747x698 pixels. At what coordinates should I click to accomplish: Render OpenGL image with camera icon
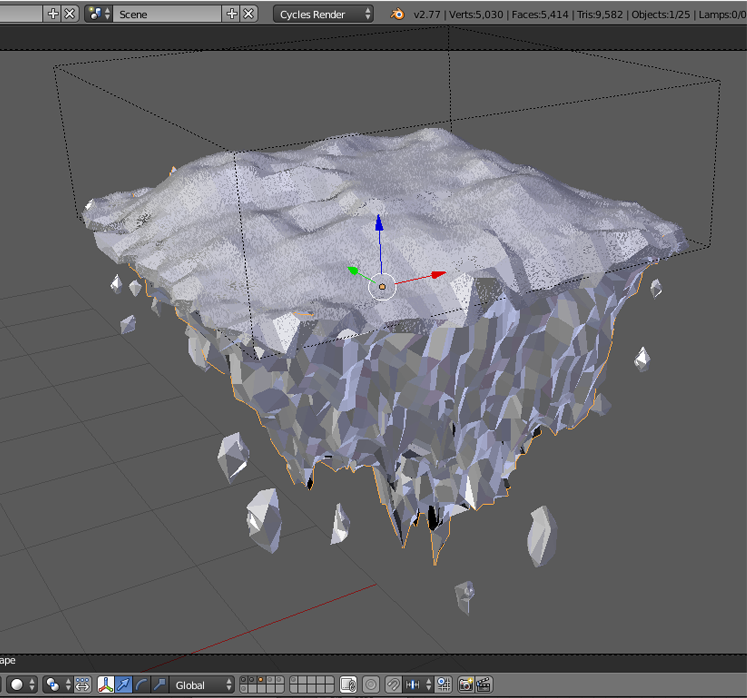tap(465, 685)
